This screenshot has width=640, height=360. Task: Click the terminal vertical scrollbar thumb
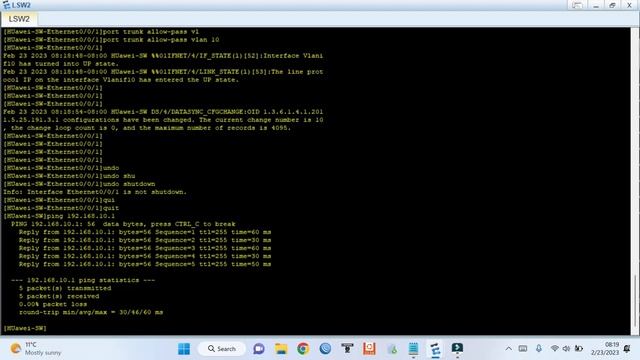[x=635, y=301]
